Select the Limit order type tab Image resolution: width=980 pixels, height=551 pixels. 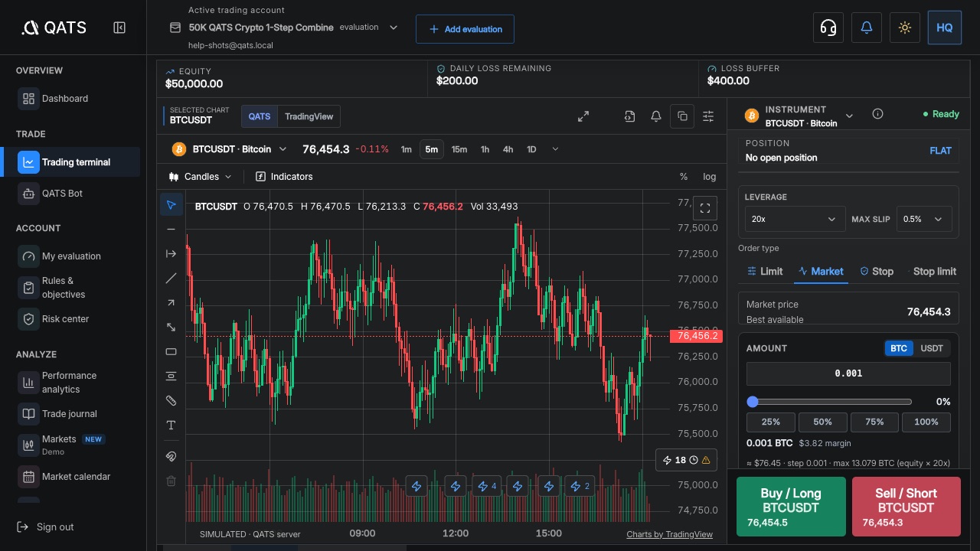point(766,271)
